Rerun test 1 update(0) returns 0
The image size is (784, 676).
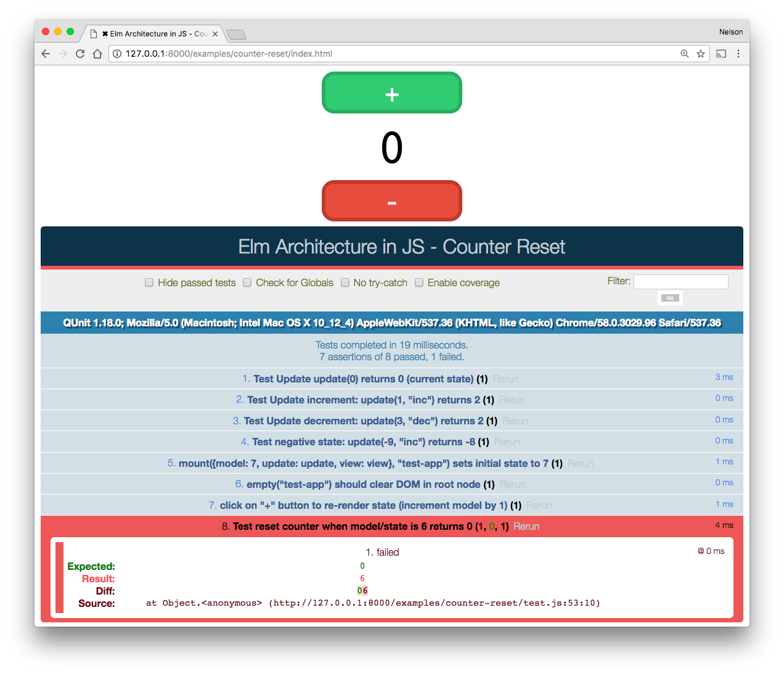pyautogui.click(x=505, y=379)
